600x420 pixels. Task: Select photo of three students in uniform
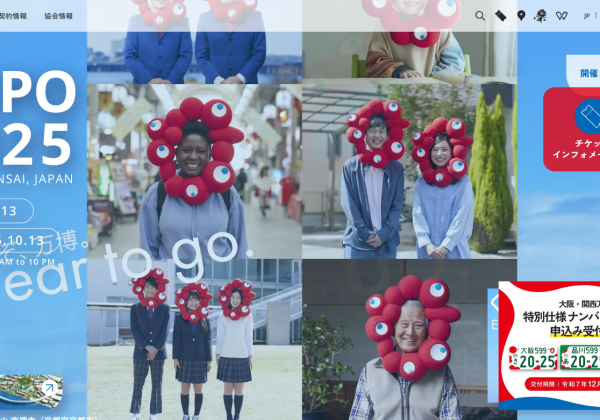pyautogui.click(x=194, y=339)
